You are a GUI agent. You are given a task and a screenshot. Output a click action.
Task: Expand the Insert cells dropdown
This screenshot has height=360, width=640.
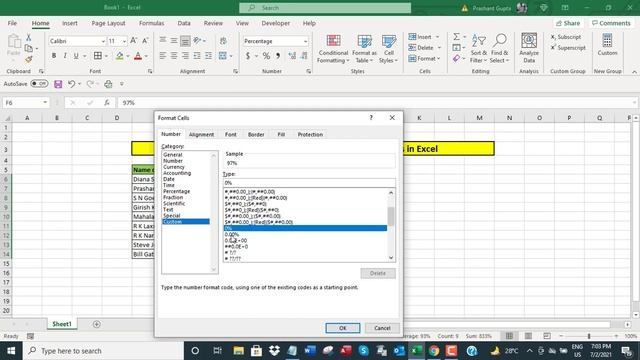coord(438,37)
